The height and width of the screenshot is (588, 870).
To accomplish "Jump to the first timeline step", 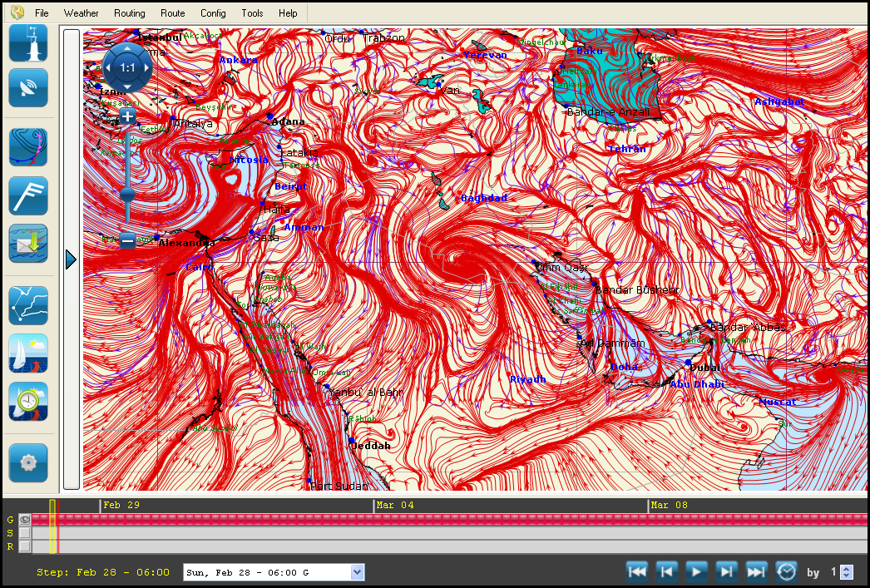I will [637, 571].
